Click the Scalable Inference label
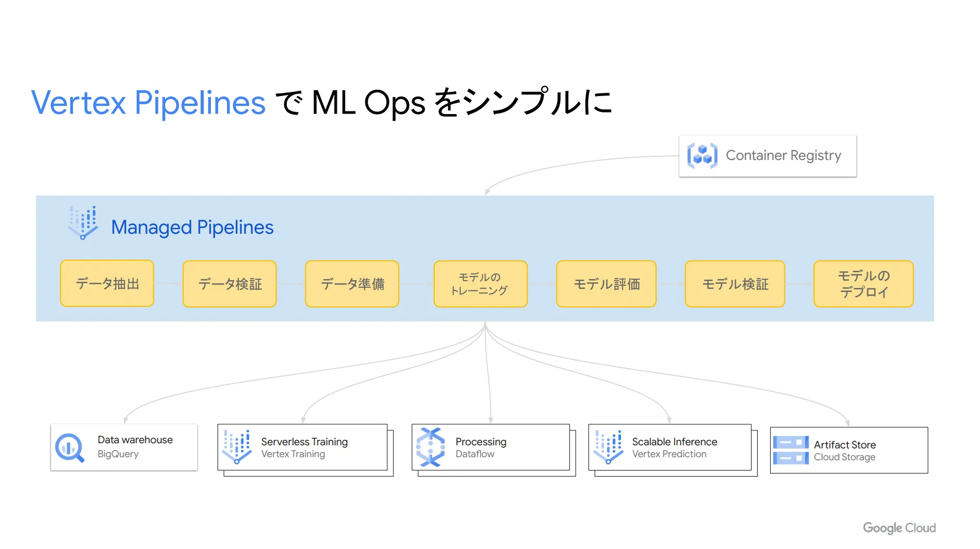980x549 pixels. 675,442
